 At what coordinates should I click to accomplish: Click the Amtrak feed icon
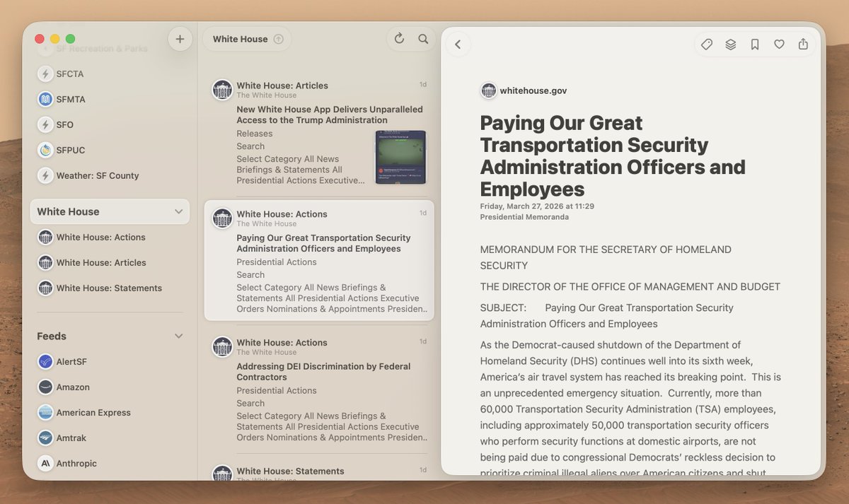pyautogui.click(x=45, y=438)
